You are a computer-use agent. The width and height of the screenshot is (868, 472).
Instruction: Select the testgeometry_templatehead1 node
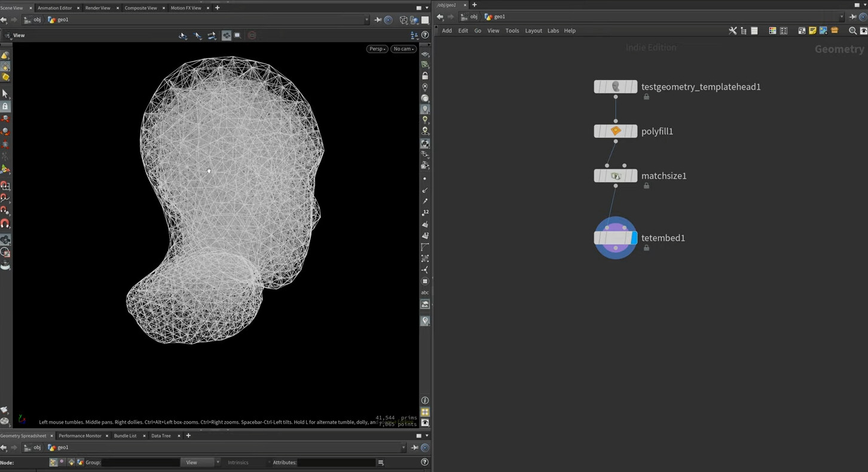[x=615, y=87]
